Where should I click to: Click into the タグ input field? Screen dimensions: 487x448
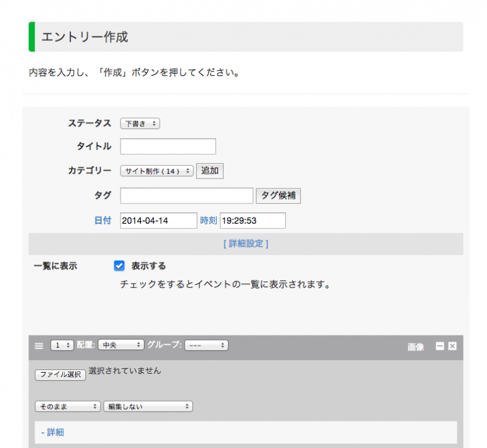point(186,195)
